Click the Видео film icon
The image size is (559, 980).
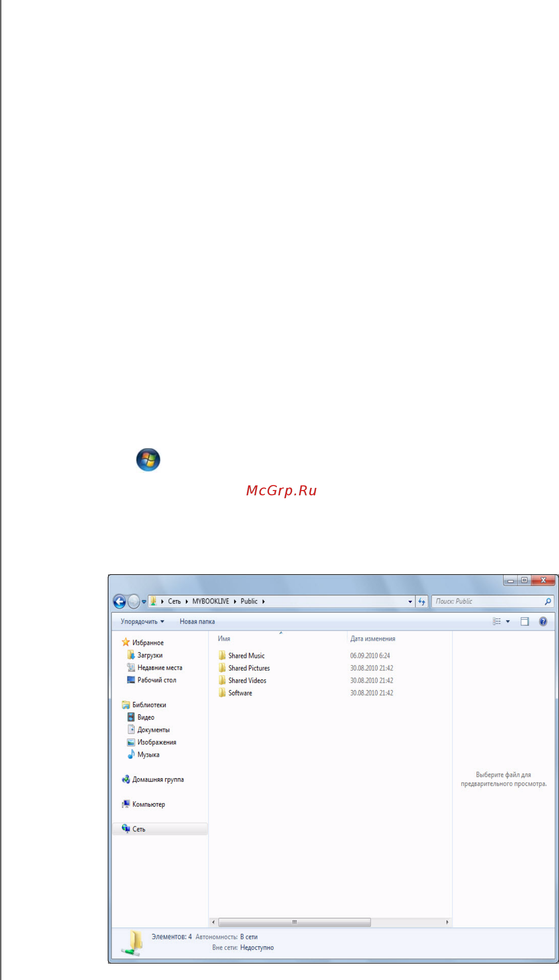pyautogui.click(x=131, y=717)
